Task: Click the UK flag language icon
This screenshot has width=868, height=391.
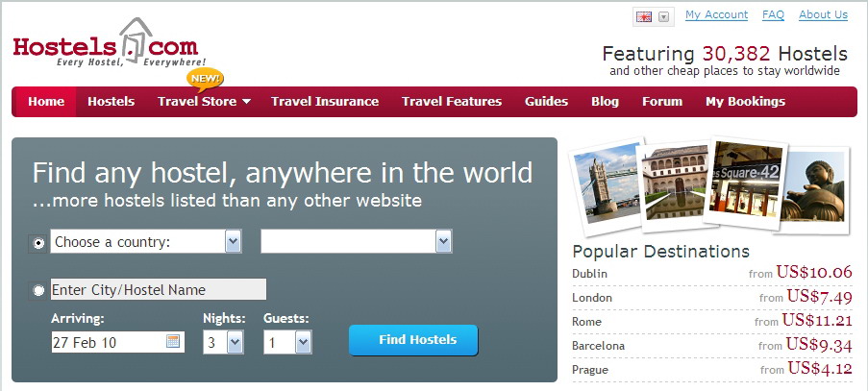Action: (x=644, y=16)
